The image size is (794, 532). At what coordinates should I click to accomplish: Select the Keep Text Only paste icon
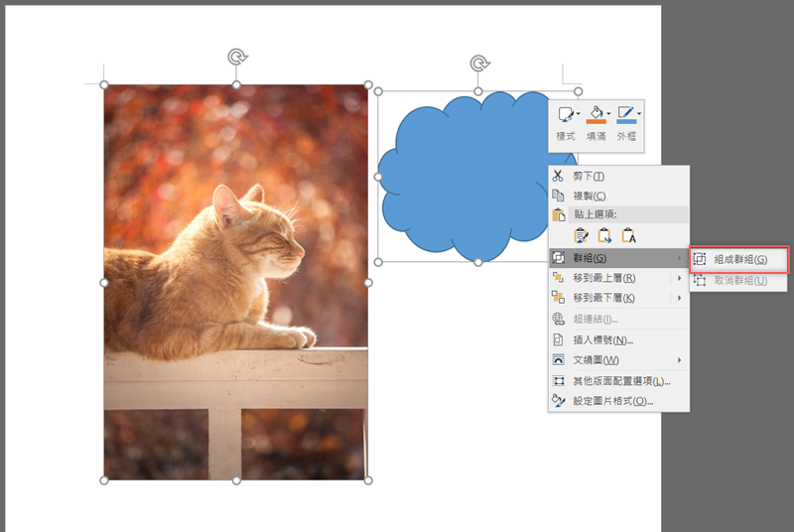pos(628,235)
